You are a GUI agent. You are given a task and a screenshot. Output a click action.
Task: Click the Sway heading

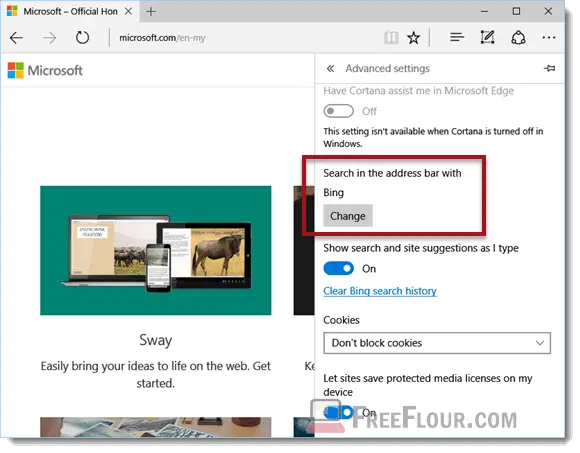click(x=156, y=340)
